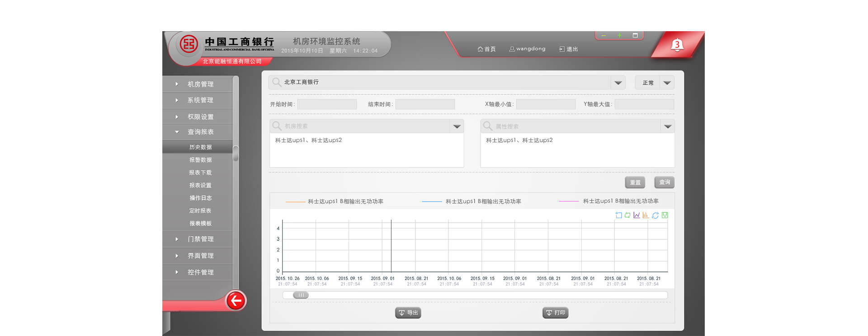Open the 属性搜索 dropdown arrow
The image size is (868, 336).
[667, 126]
